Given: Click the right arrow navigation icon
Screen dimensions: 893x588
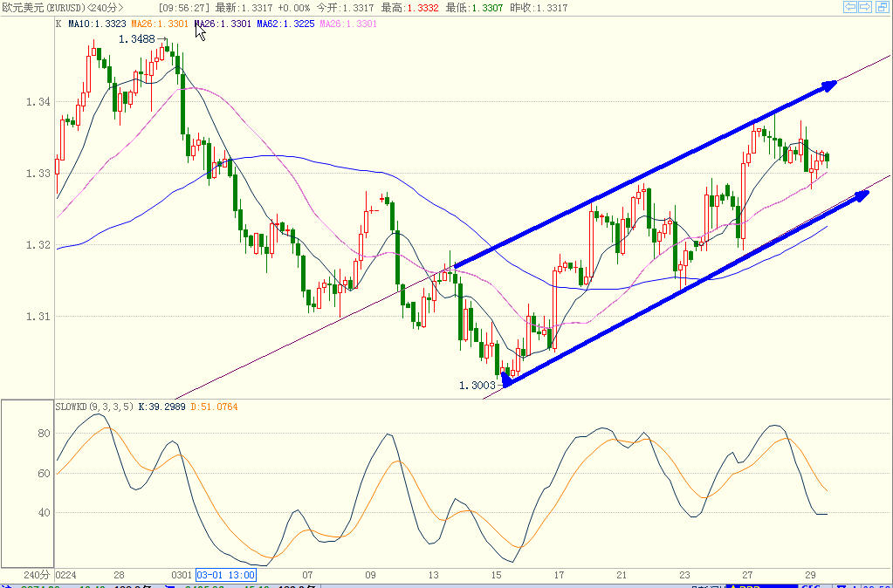Looking at the screenshot, I should tap(865, 7).
